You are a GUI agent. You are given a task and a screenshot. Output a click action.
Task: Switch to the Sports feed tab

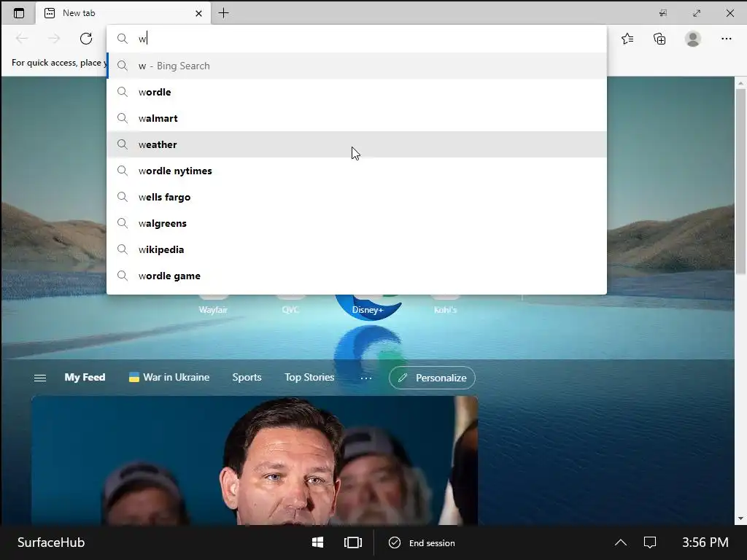tap(247, 377)
